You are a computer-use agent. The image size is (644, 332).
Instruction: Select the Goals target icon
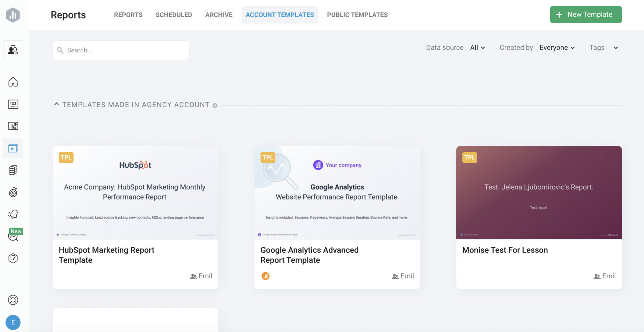point(13,192)
